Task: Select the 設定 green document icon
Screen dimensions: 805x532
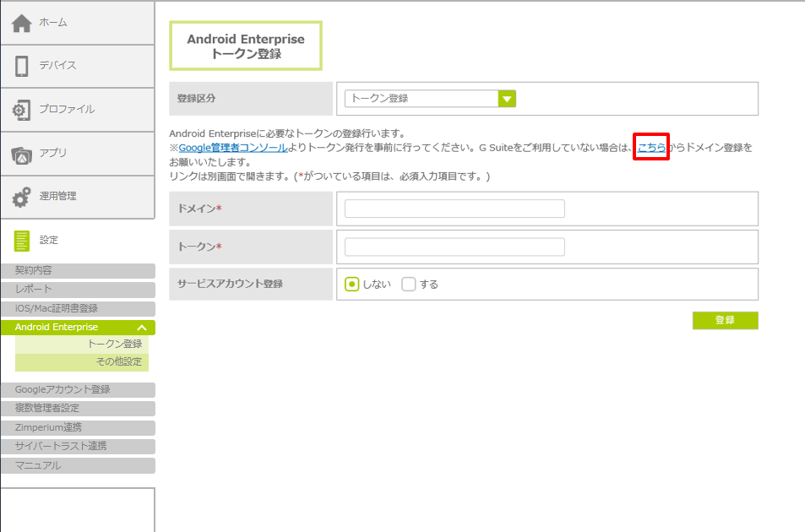Action: point(22,241)
